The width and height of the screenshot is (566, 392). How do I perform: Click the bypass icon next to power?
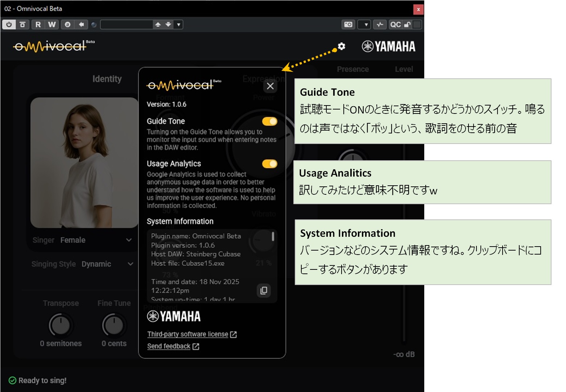[x=22, y=24]
